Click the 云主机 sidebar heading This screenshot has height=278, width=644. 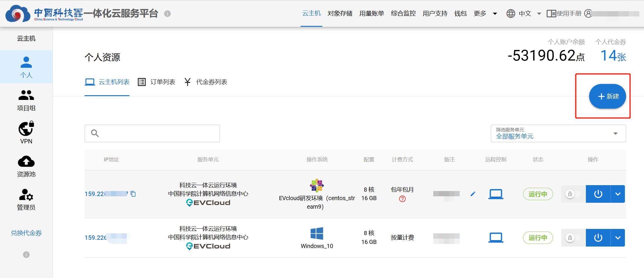coord(26,38)
